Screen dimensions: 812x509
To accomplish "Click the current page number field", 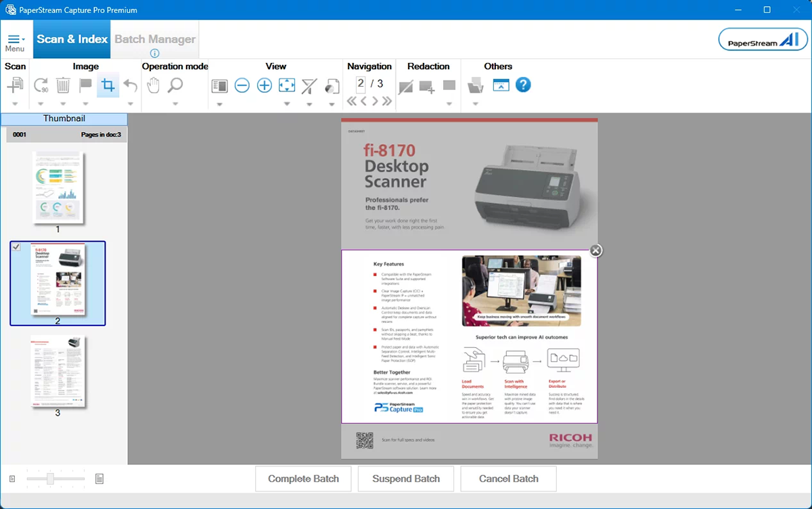I will (x=361, y=83).
